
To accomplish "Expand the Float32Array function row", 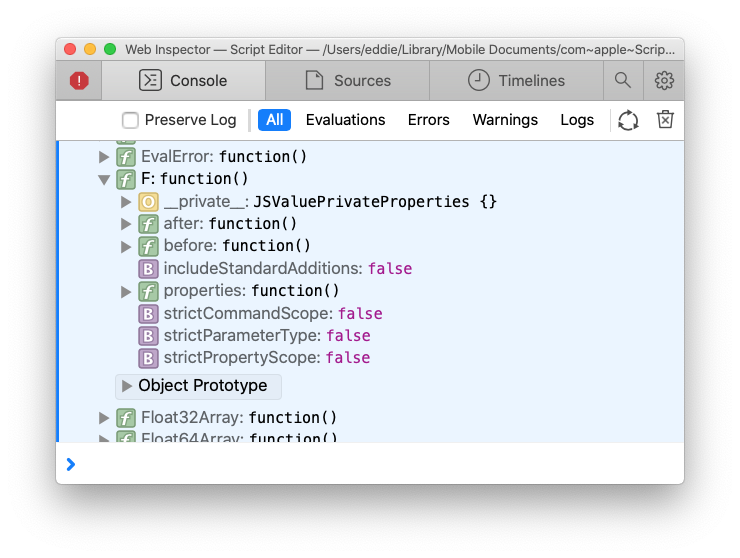I will pyautogui.click(x=104, y=418).
